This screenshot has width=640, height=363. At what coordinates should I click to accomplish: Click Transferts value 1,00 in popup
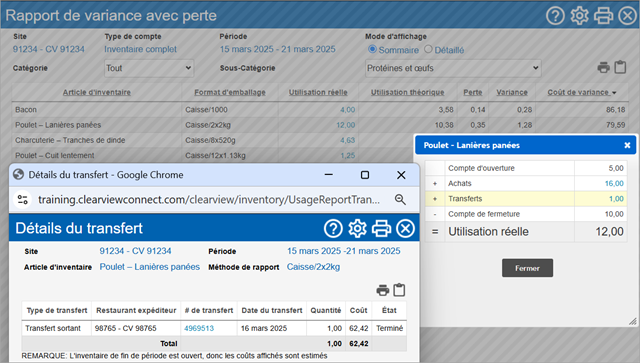(616, 199)
